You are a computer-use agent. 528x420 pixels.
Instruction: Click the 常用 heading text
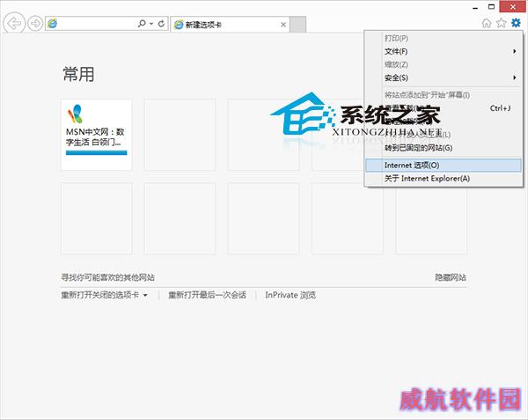(x=78, y=74)
